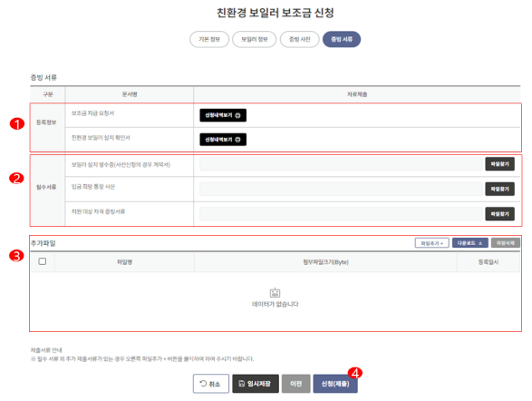
Task: Save temporarily with 임시저장
Action: click(x=256, y=384)
